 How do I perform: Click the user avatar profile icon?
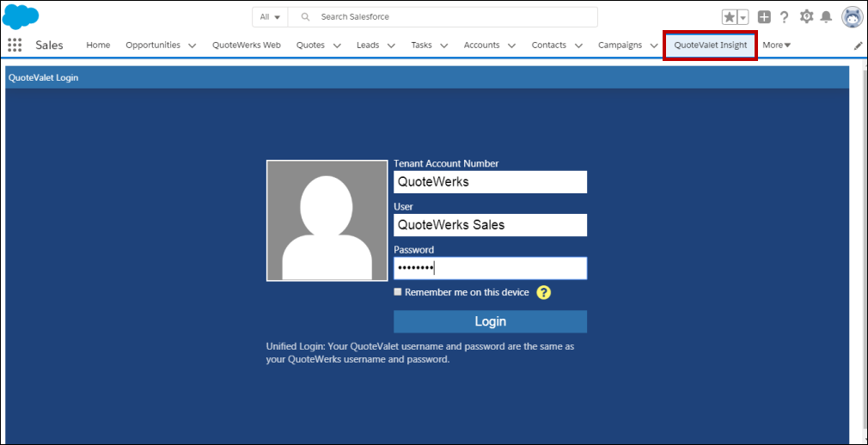pos(852,17)
